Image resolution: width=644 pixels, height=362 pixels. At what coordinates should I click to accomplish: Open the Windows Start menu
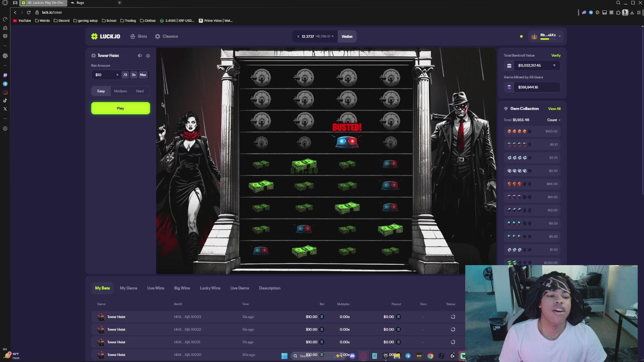(x=284, y=356)
